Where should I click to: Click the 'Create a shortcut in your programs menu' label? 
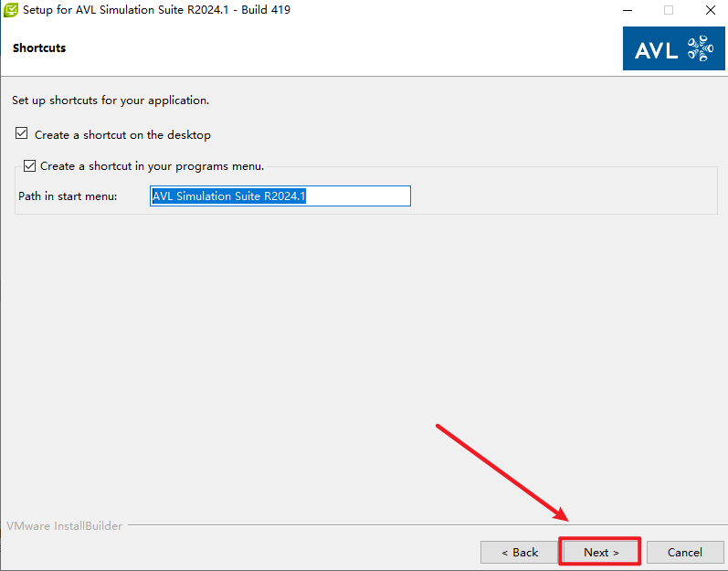(152, 166)
